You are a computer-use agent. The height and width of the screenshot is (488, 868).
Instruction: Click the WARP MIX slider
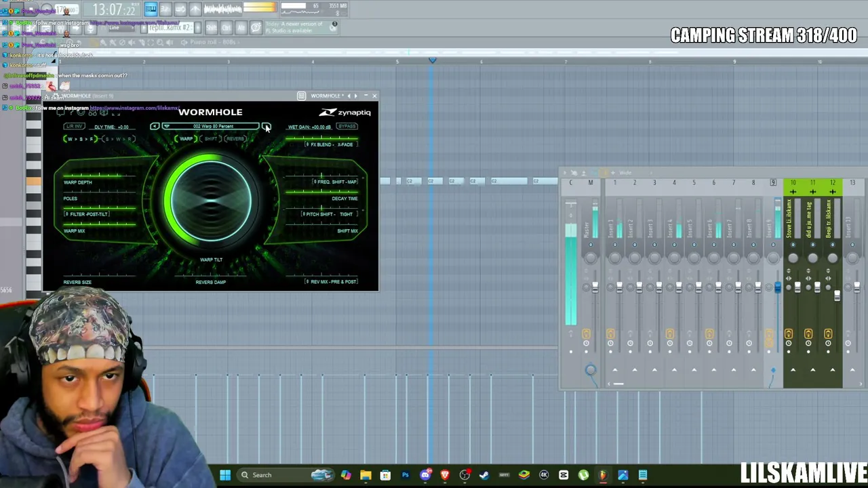pos(100,224)
